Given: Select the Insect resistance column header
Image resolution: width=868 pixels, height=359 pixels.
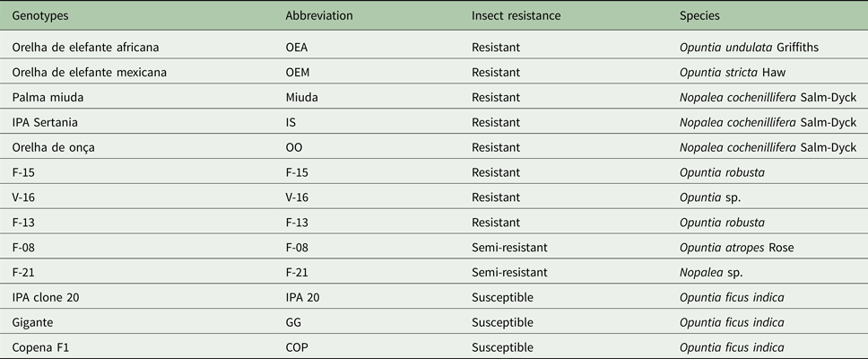Looking at the screenshot, I should click(517, 17).
